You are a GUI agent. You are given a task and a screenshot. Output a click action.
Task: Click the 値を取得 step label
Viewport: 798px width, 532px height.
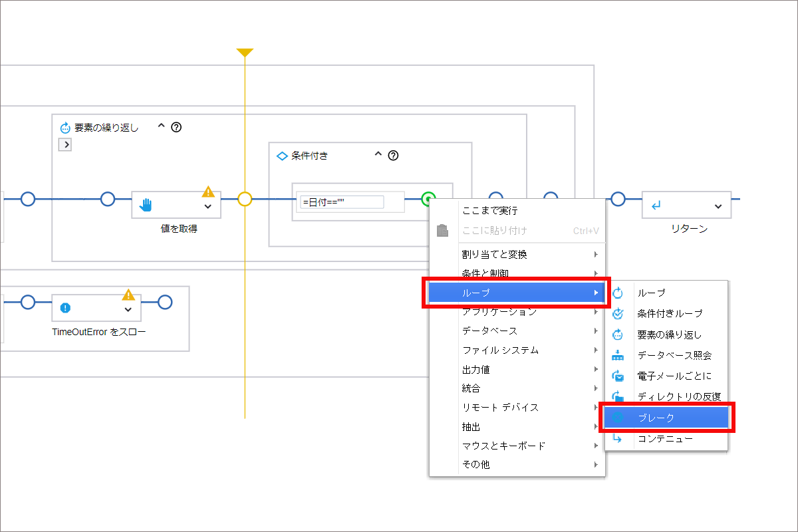click(x=179, y=228)
